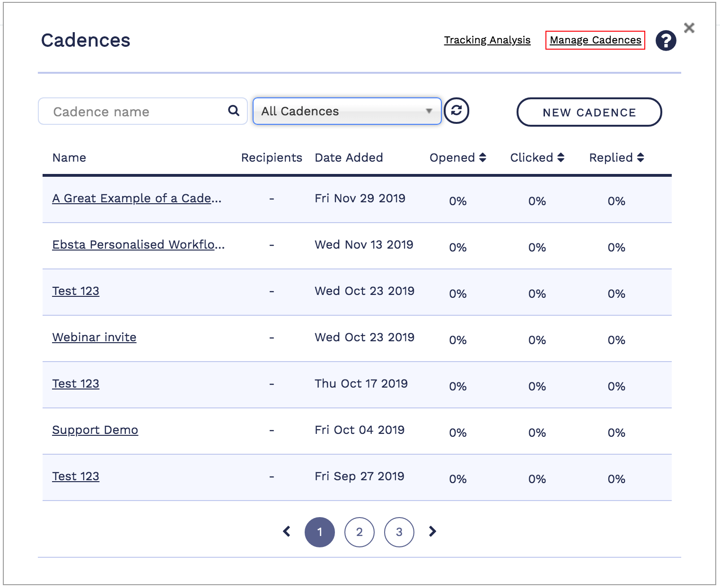Click the search magnifier icon

coord(234,111)
